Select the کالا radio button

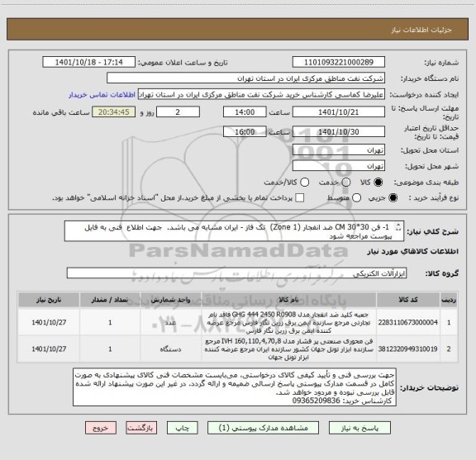pos(378,183)
